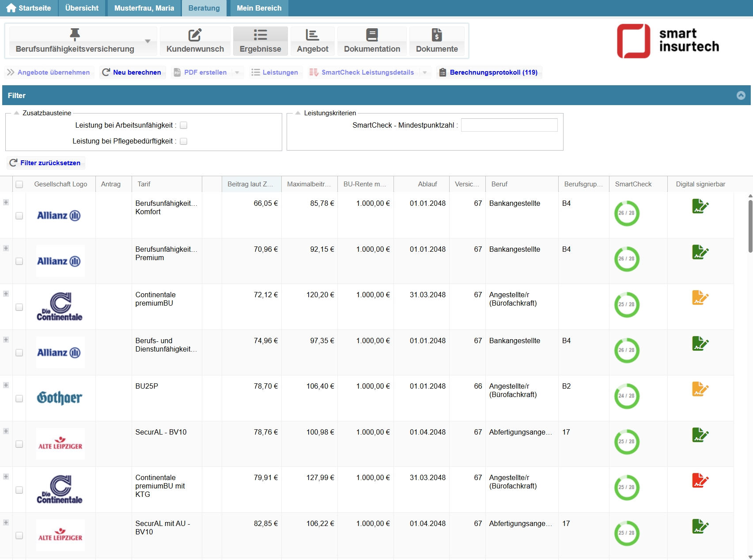753x560 pixels.
Task: Click red signature icon for Continentale premiumBU mit KTG
Action: (x=700, y=481)
